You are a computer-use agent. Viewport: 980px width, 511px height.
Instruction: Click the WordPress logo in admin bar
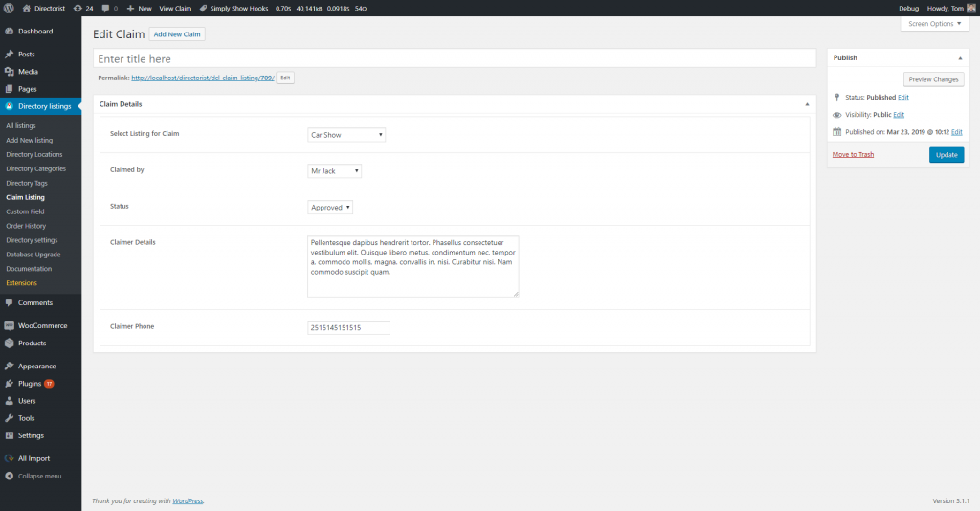(x=10, y=8)
